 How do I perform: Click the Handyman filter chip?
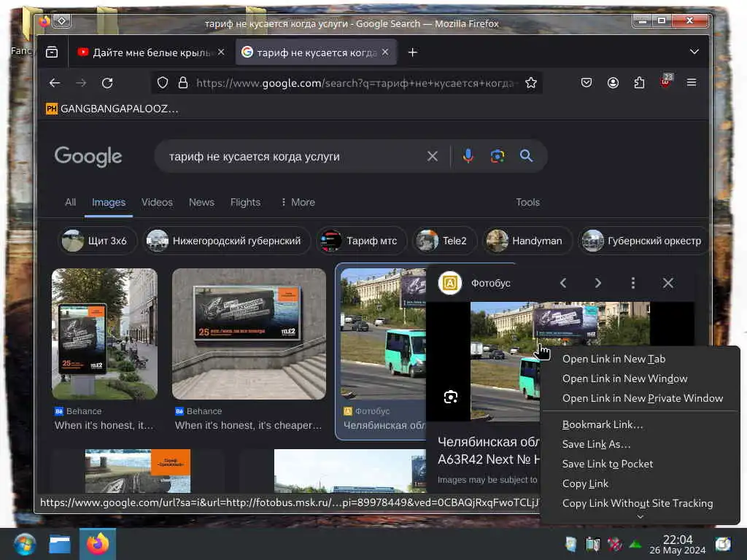527,241
